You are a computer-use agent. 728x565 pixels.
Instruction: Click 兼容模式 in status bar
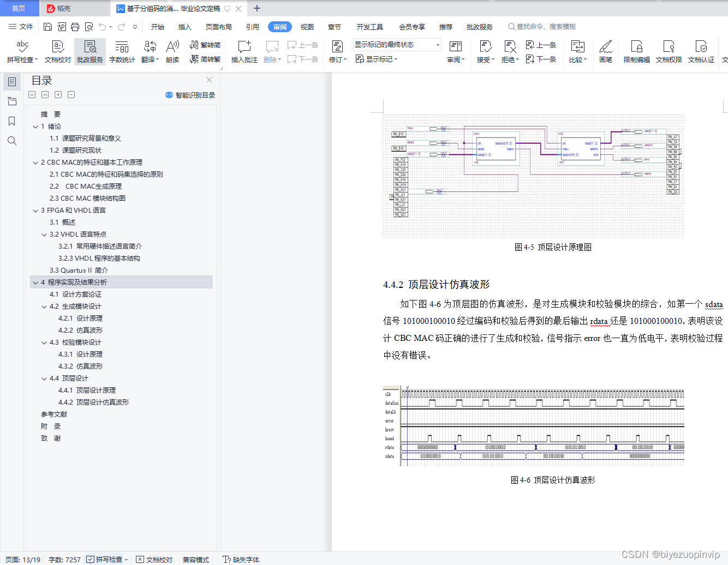click(196, 560)
